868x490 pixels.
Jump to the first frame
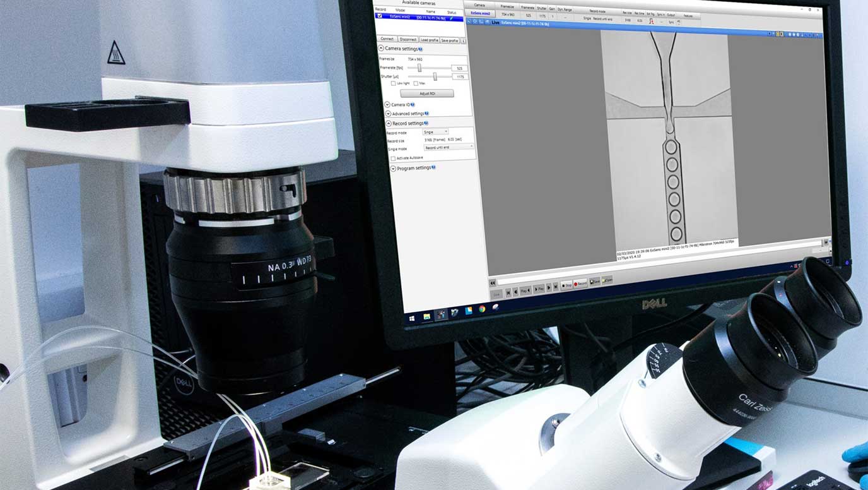tap(508, 292)
